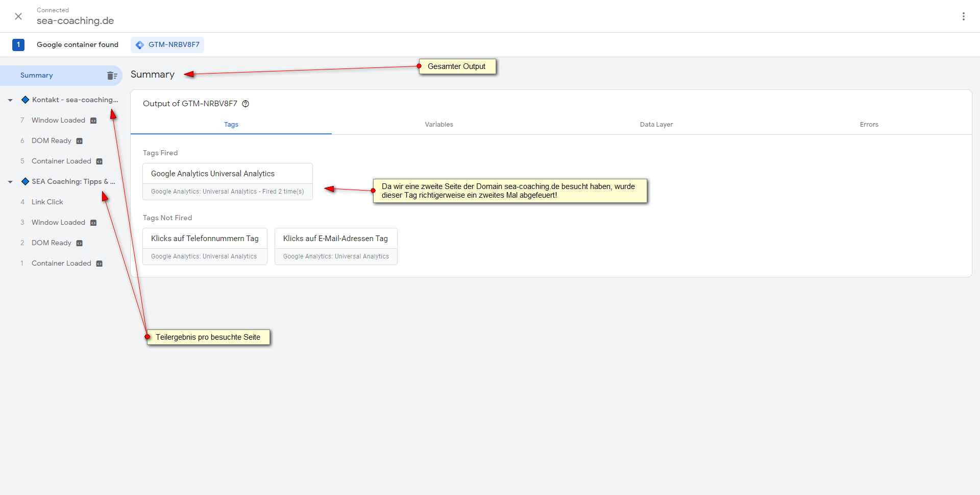The image size is (980, 495).
Task: Open the Google Analytics Universal Analytics fired tag
Action: tap(228, 181)
